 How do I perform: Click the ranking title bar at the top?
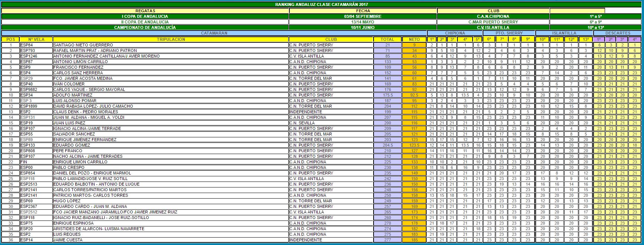pos(321,4)
